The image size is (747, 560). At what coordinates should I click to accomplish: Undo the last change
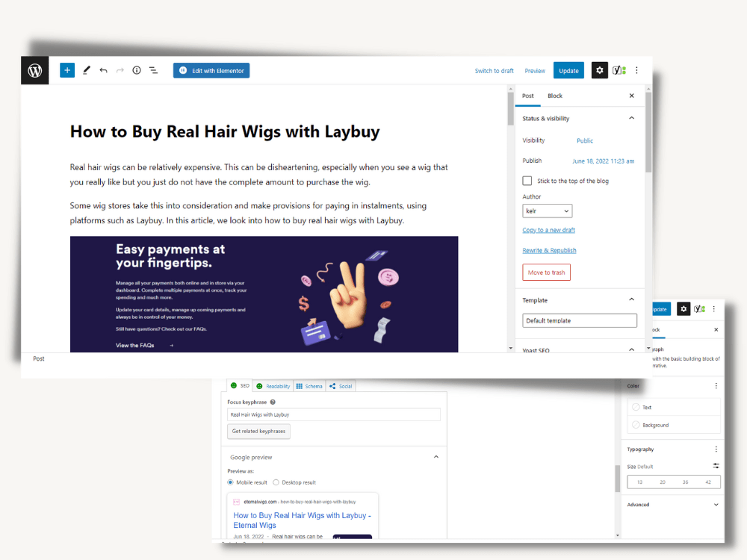(x=103, y=70)
